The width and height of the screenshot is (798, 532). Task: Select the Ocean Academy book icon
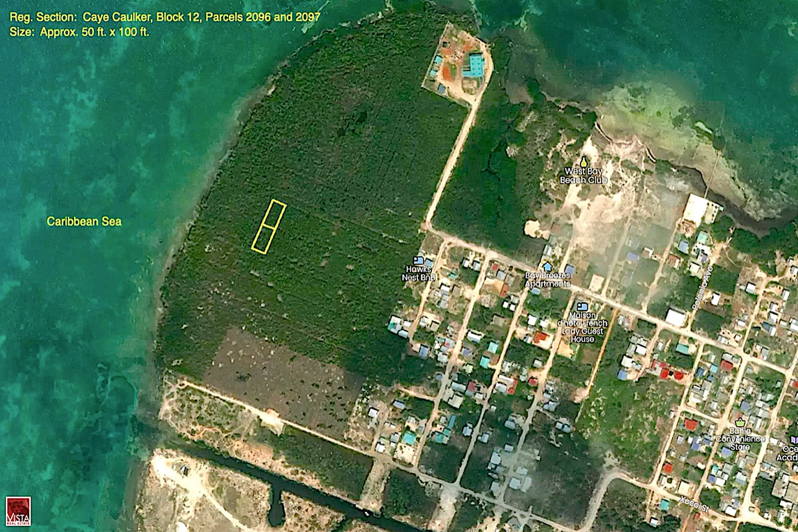793,440
